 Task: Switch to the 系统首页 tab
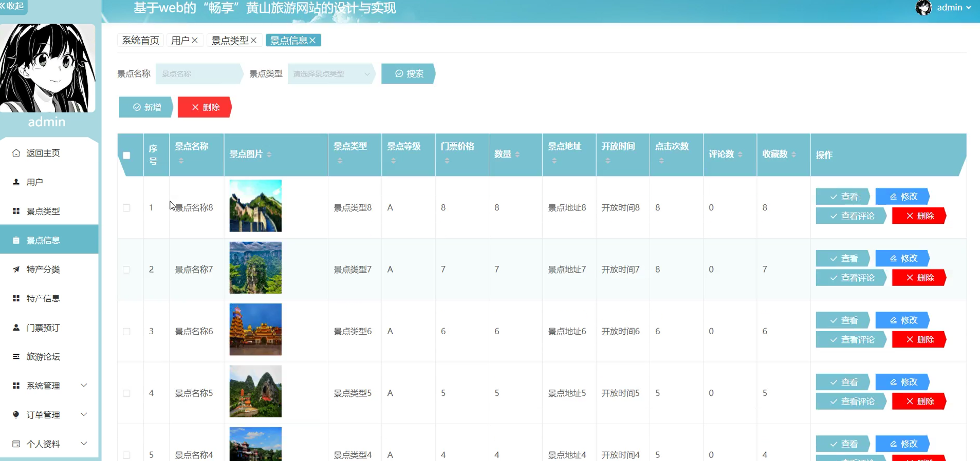(x=140, y=40)
